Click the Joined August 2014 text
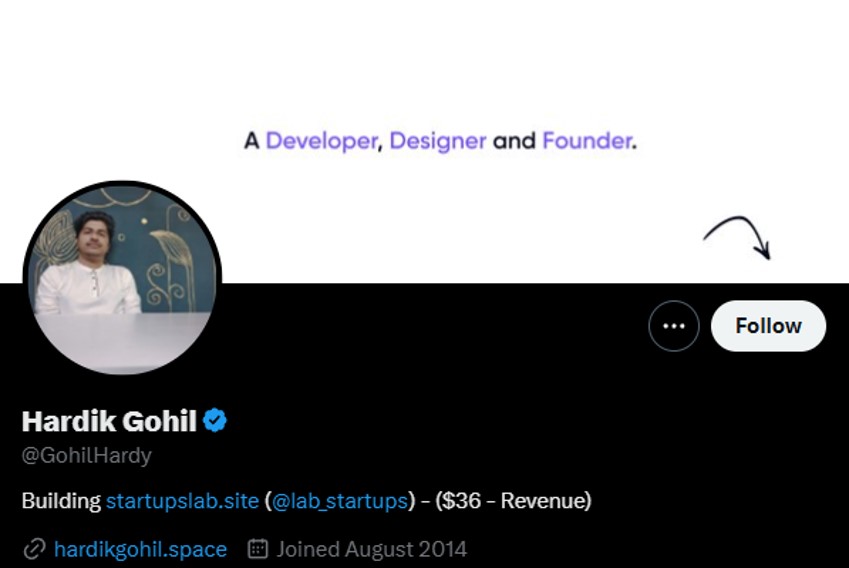Viewport: 849px width, 568px height. 371,549
